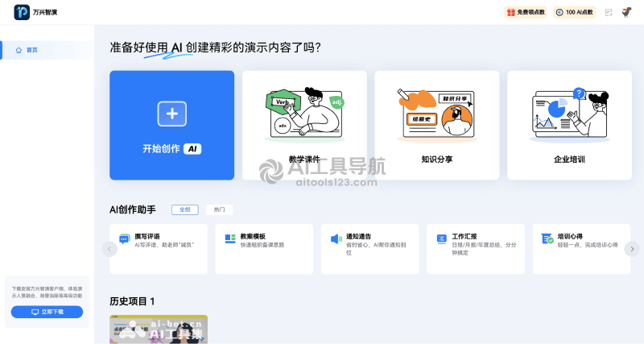Screen dimensions: 644x344
Task: Click the plus icon in 开始创作 card
Action: pos(171,114)
